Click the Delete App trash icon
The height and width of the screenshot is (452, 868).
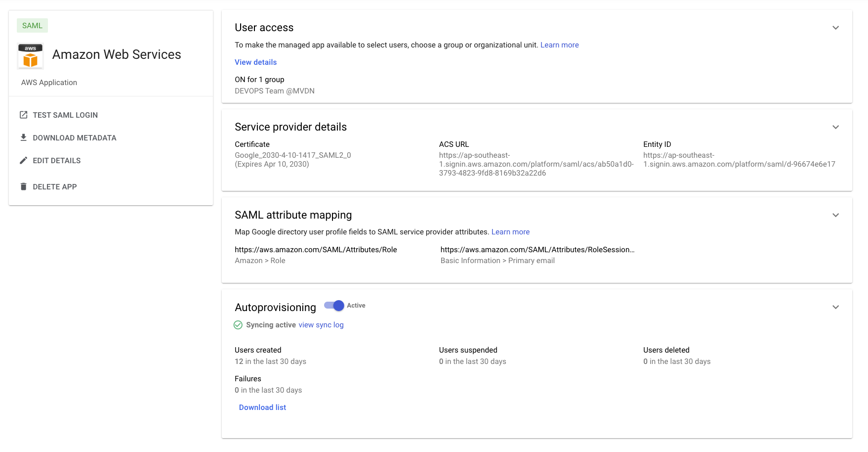pos(23,186)
